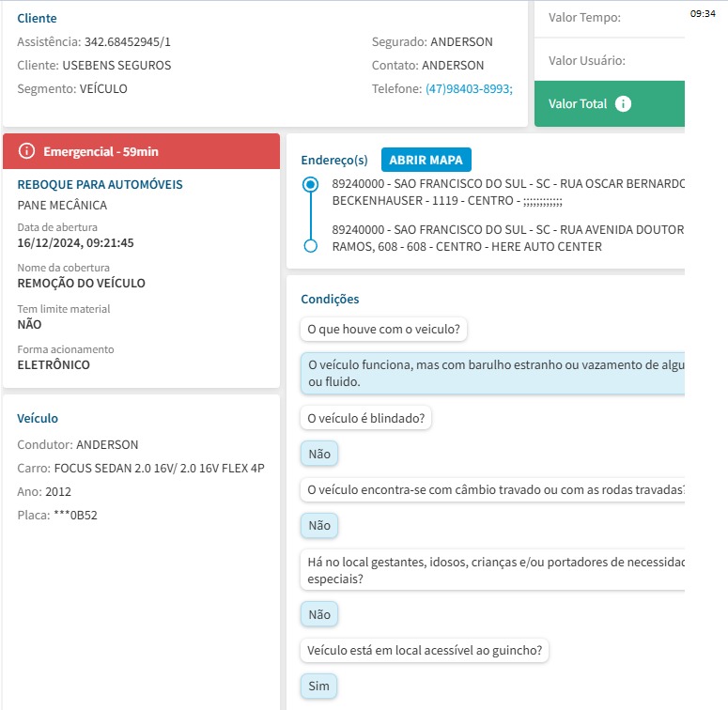Select the filled origin address marker
Viewport: 728px width, 710px height.
point(311,185)
